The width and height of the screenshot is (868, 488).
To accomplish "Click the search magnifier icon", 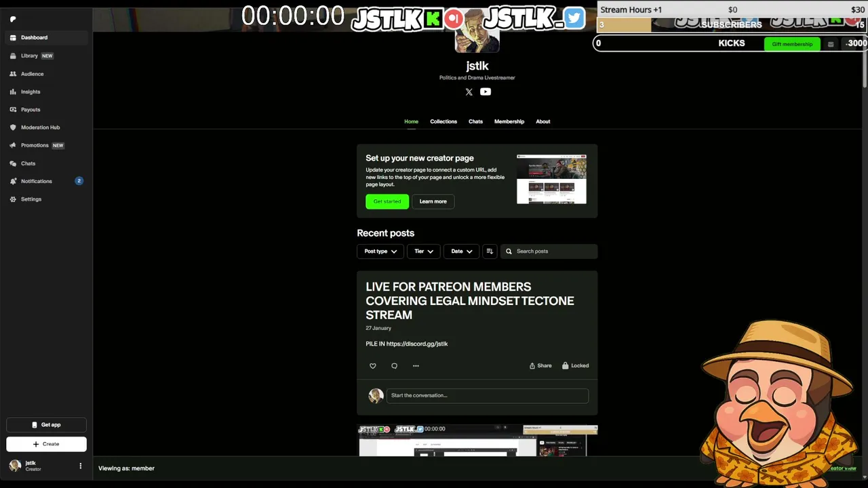I will 509,251.
